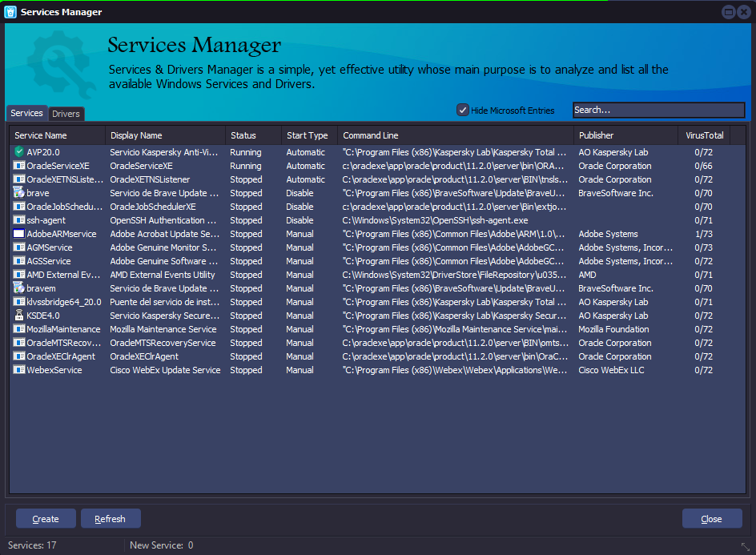The image size is (756, 555).
Task: Click the KSDE4.0 lock icon
Action: point(18,316)
